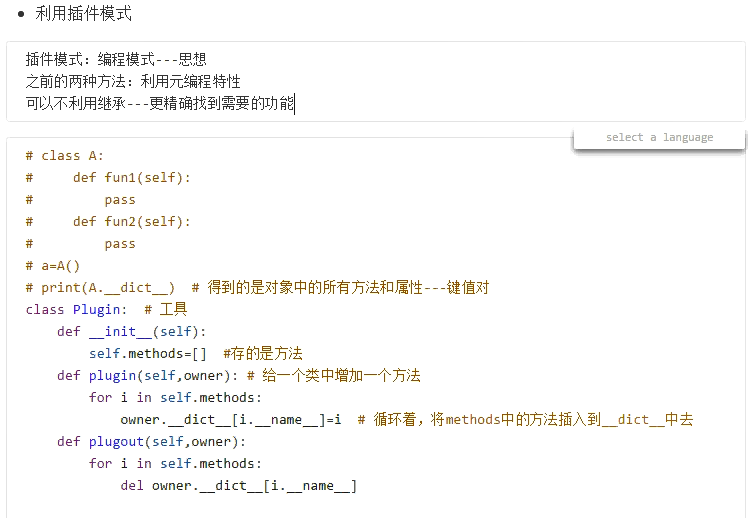Image resolution: width=748 pixels, height=518 pixels.
Task: Click the bullet heading '利用插件模式'
Action: click(x=83, y=13)
